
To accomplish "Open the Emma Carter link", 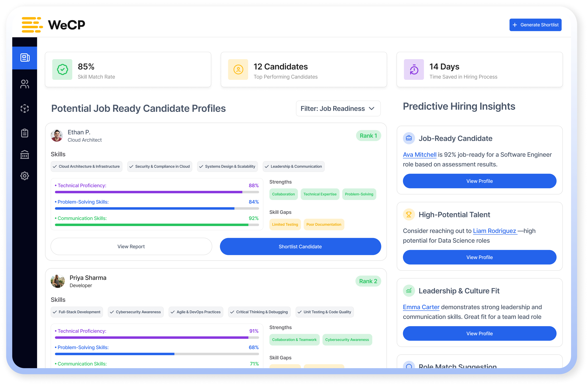I will click(x=421, y=307).
